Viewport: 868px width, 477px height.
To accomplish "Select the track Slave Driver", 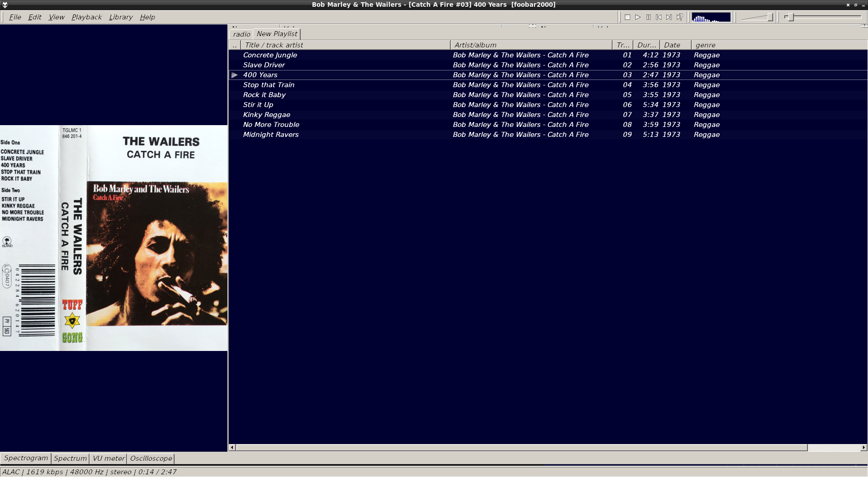I will coord(548,65).
